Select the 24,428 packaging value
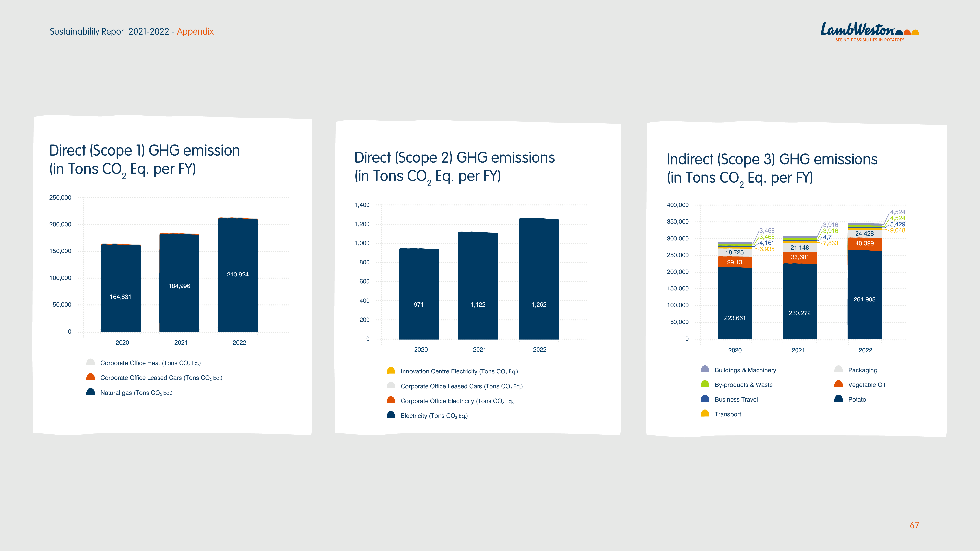Image resolution: width=980 pixels, height=551 pixels. click(864, 233)
